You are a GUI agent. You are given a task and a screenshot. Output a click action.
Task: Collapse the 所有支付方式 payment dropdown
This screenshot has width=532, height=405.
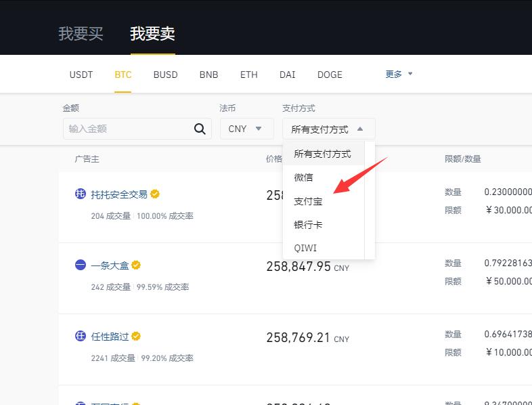pyautogui.click(x=329, y=129)
